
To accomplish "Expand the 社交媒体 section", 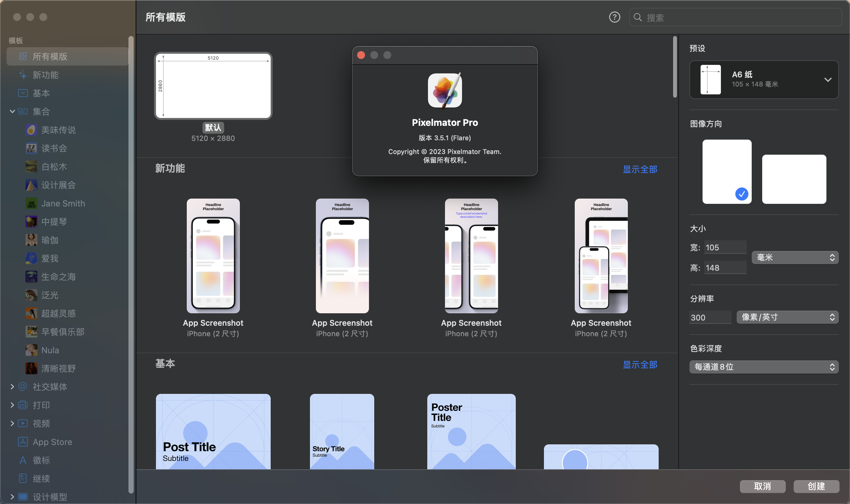I will click(x=12, y=386).
